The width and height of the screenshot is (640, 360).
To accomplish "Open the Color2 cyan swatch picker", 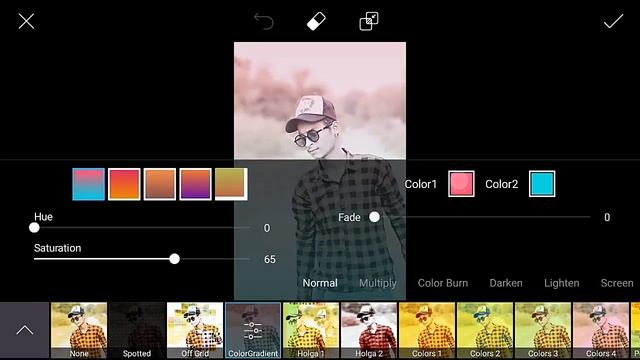I will [542, 184].
